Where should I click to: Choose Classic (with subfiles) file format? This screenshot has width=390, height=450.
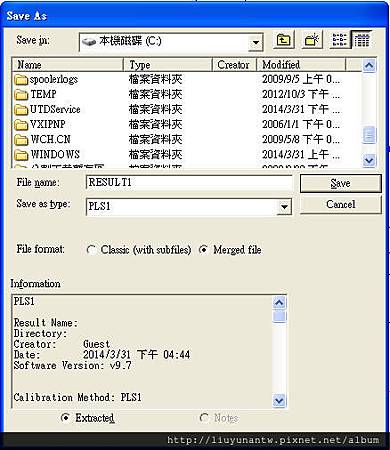click(x=91, y=250)
